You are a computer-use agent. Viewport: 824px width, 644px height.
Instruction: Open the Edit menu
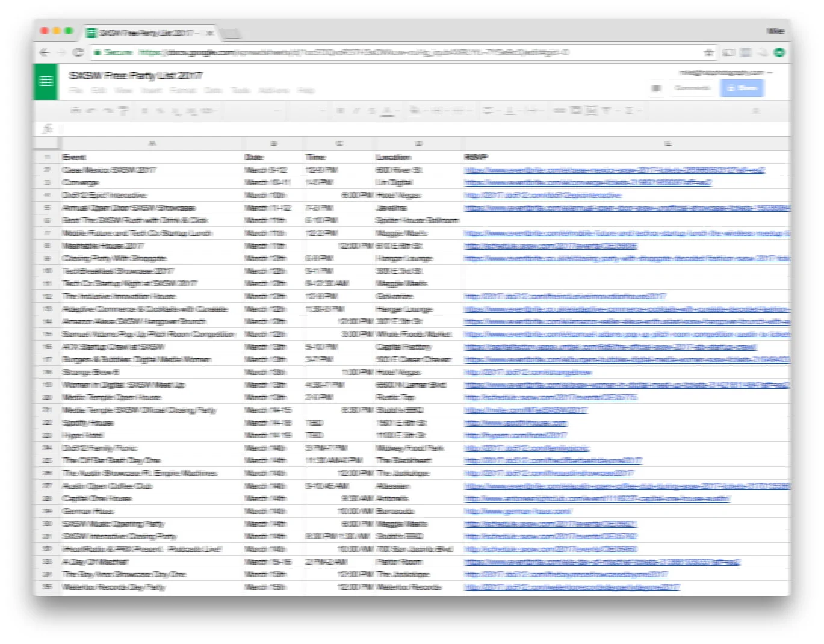pyautogui.click(x=99, y=90)
